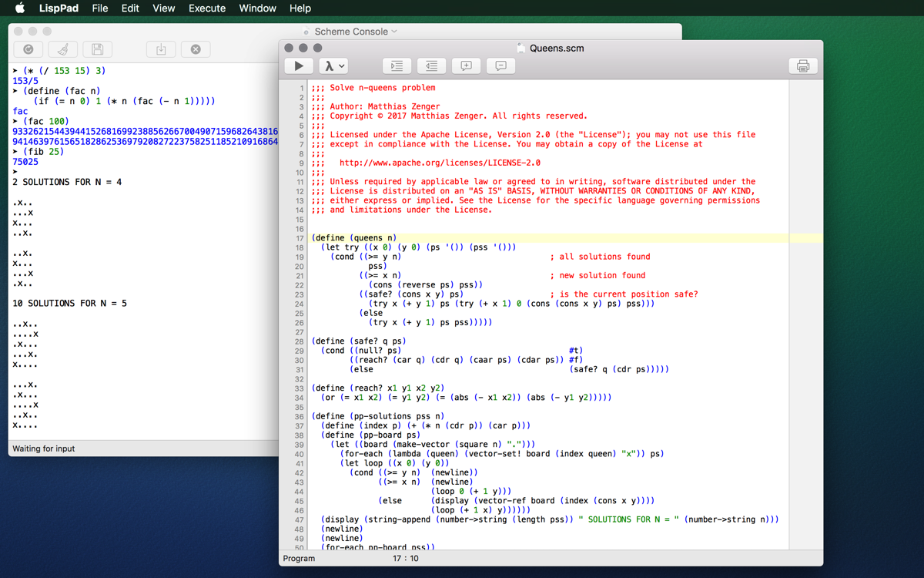Click the Queens.scm document proxy icon
The width and height of the screenshot is (924, 578).
tap(521, 48)
